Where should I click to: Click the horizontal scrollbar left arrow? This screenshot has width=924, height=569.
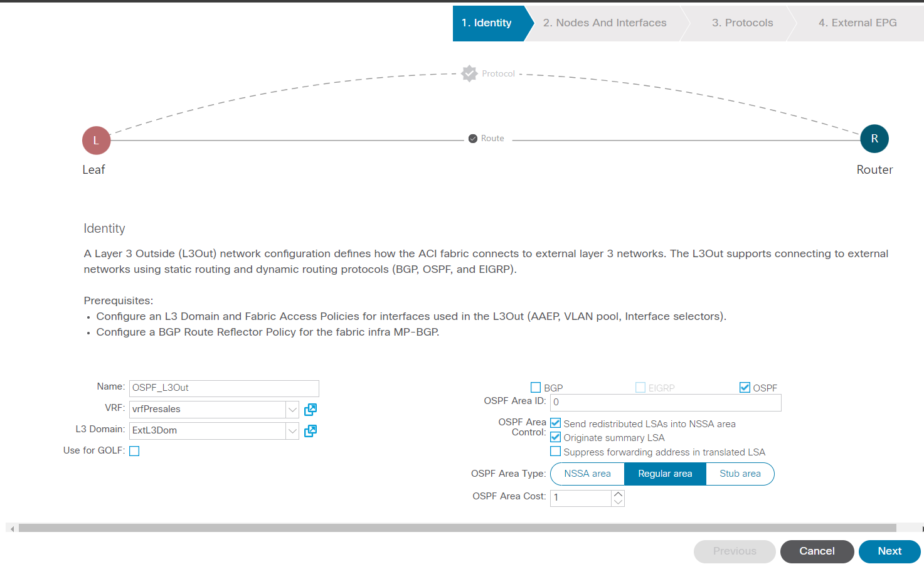coord(12,529)
